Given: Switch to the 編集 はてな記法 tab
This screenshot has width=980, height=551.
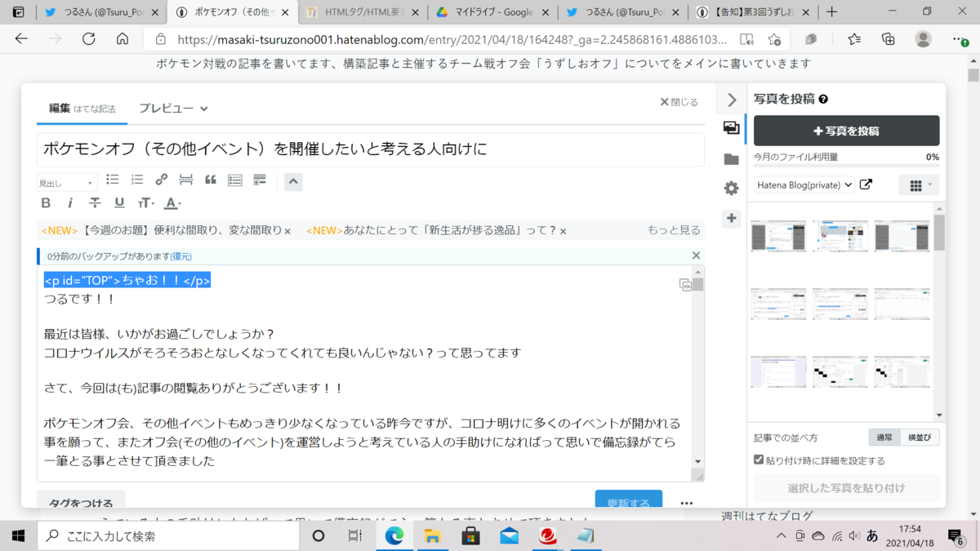Looking at the screenshot, I should (82, 107).
